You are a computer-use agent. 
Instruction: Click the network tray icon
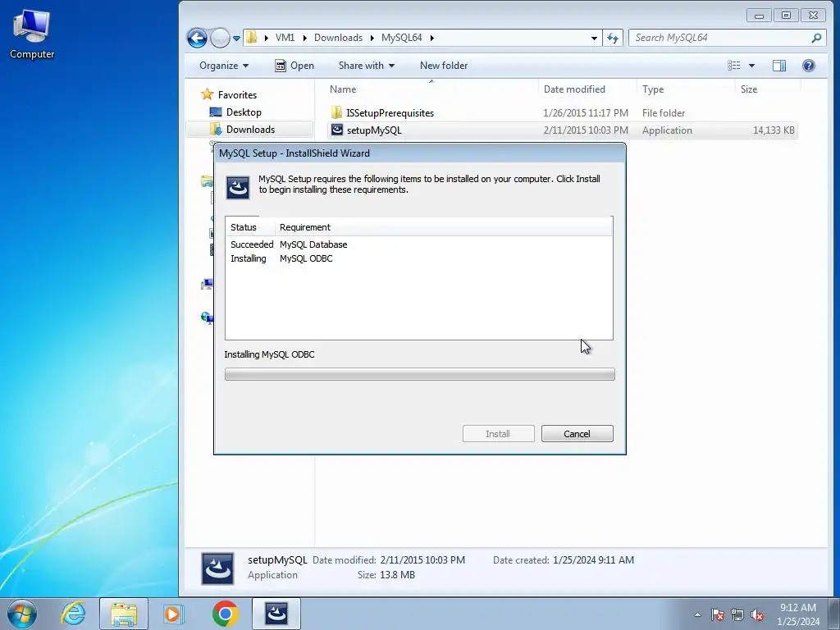coord(737,614)
